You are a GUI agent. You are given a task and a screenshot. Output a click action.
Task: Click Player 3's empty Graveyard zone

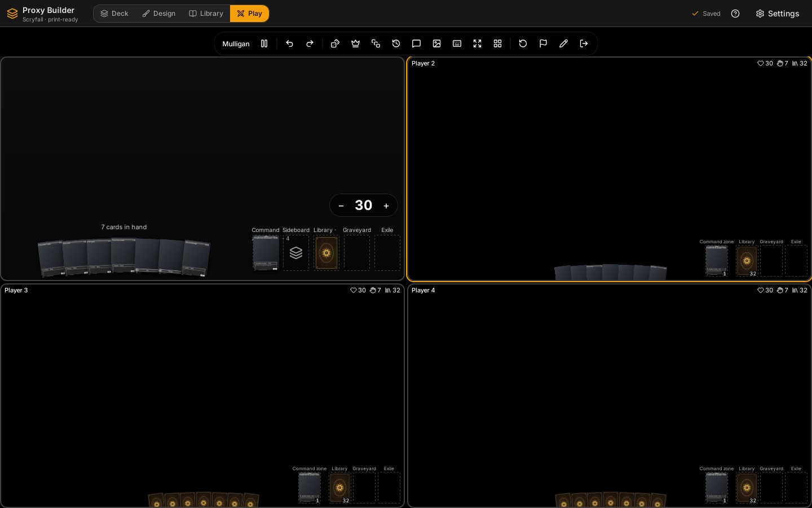(364, 488)
